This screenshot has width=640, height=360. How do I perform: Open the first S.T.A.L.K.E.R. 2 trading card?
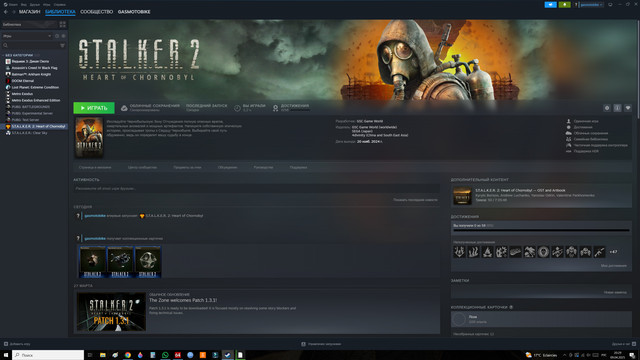[x=93, y=262]
